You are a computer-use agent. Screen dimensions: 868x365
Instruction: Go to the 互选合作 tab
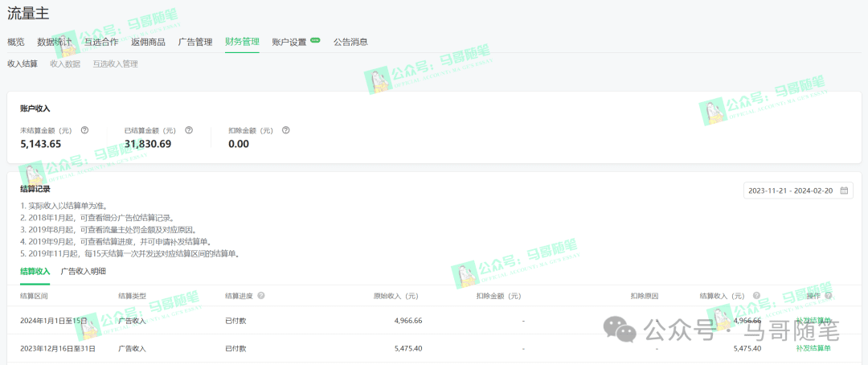(100, 42)
